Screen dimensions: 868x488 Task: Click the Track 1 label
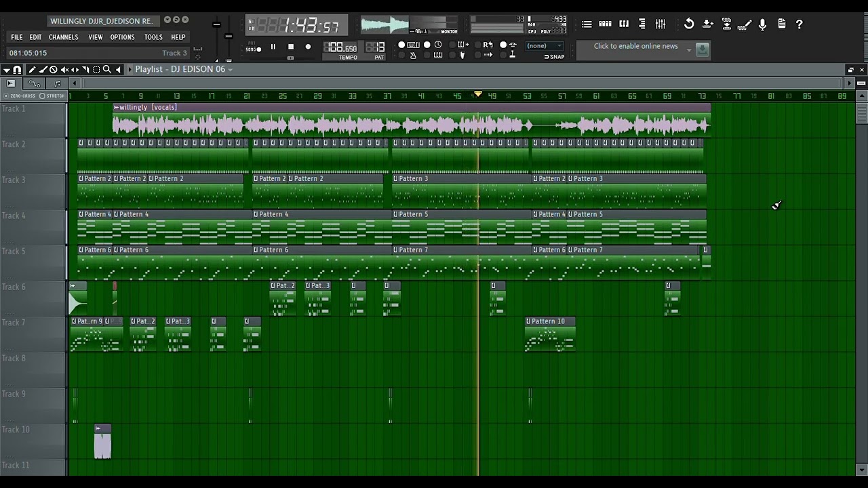(x=14, y=108)
